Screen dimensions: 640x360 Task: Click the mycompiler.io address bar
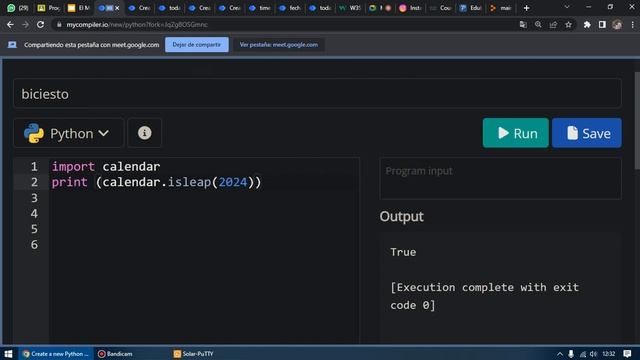pos(286,24)
